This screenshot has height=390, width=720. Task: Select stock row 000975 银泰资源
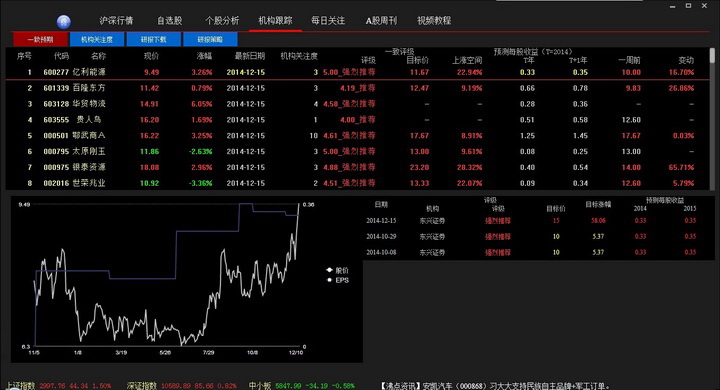357,167
